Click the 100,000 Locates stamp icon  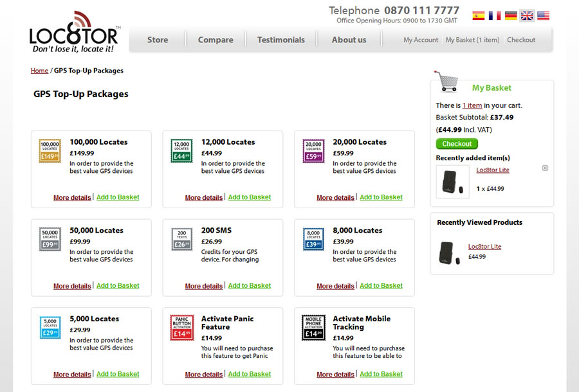pos(50,150)
